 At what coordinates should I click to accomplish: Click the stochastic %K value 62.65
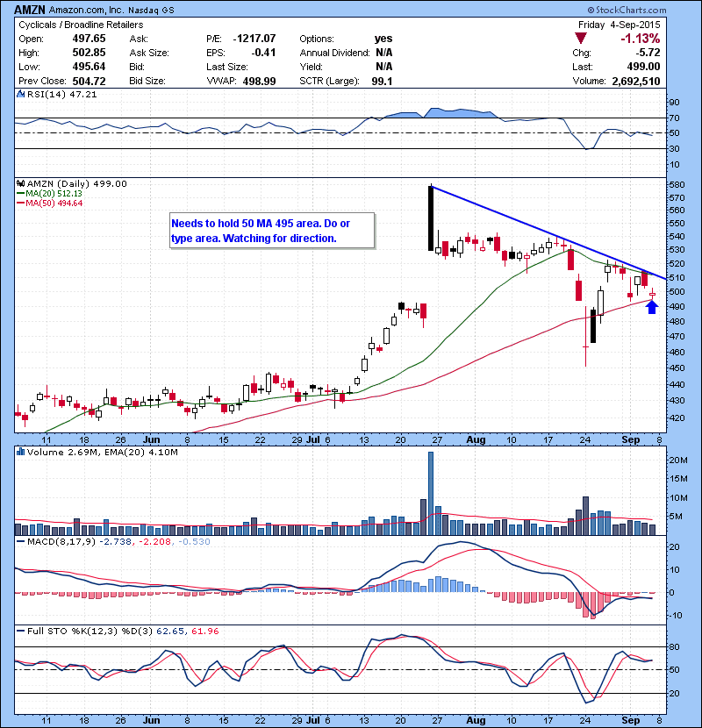tap(170, 631)
